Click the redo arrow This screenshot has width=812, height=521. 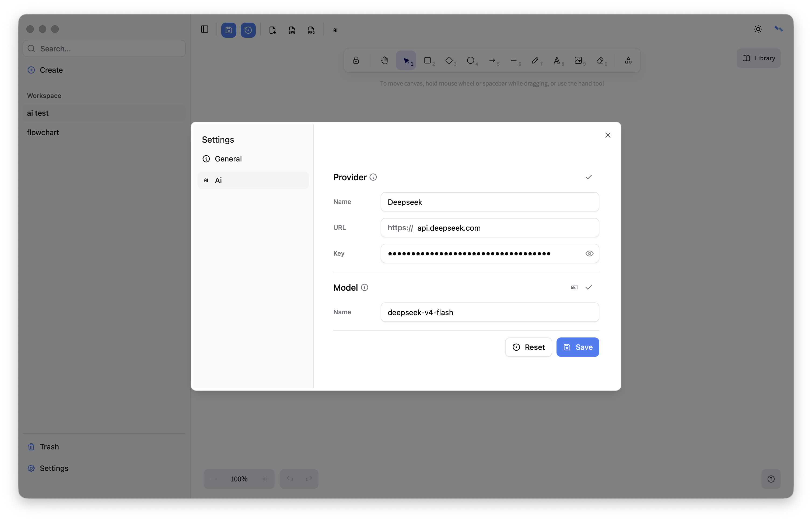(x=309, y=479)
